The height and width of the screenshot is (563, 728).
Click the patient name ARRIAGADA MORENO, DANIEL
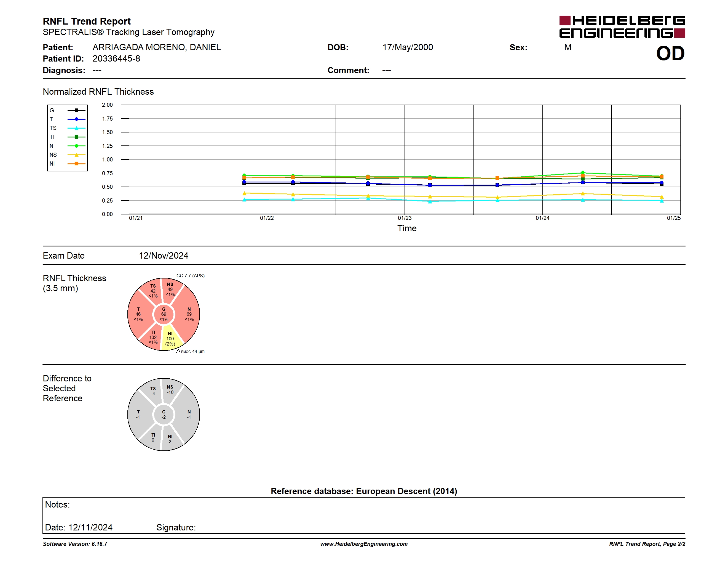[x=157, y=47]
